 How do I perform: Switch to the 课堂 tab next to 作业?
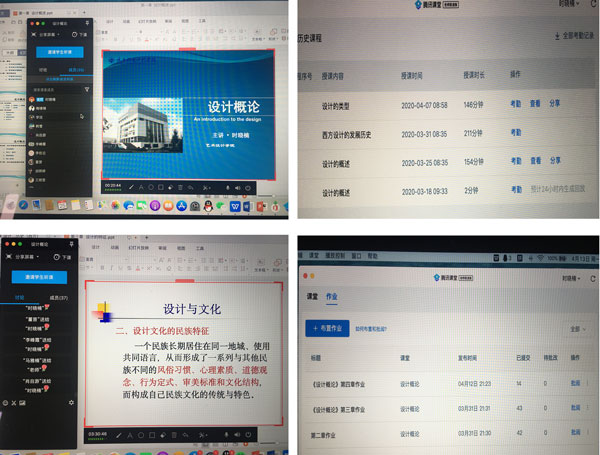(x=312, y=295)
